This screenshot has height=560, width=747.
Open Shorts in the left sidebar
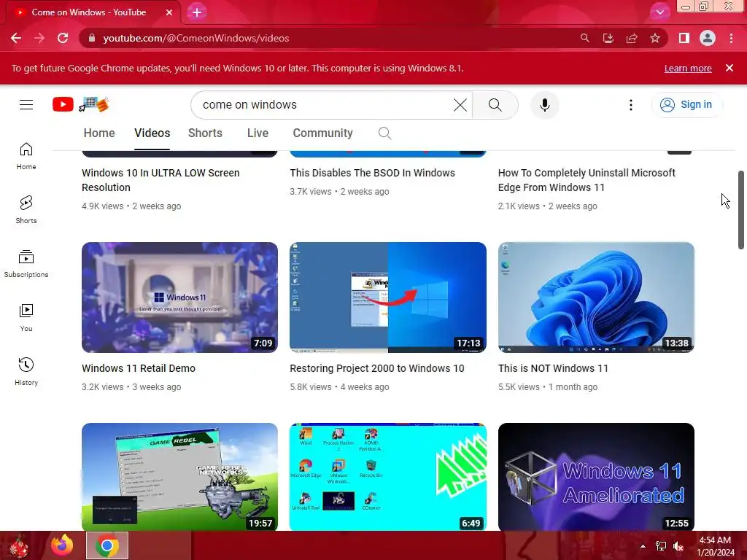coord(26,210)
